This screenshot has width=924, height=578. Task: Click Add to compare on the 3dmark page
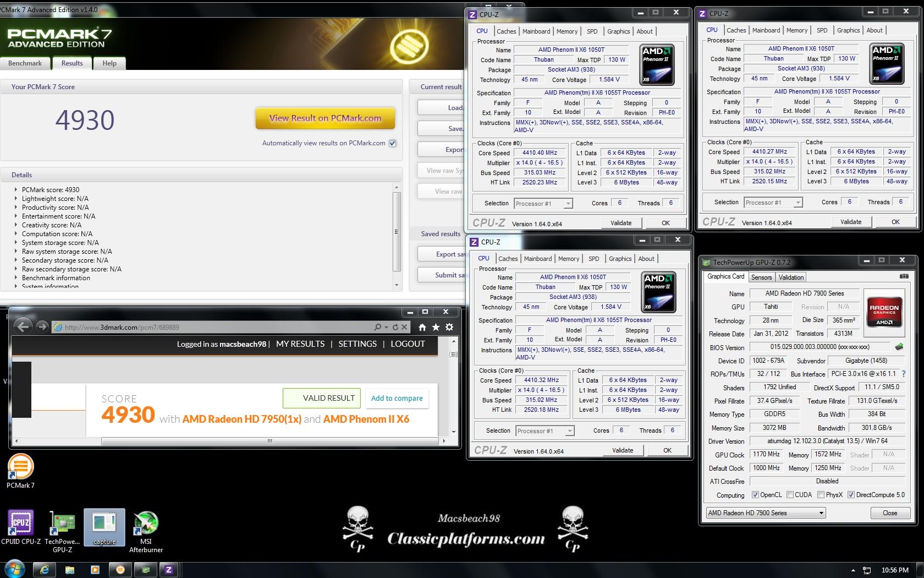coord(397,398)
